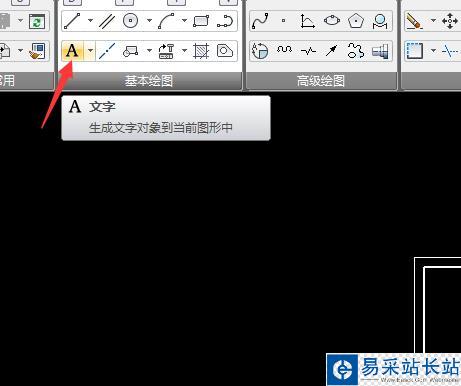This screenshot has width=461, height=386.
Task: Expand dropdown arrow left of format painter
Action: tap(20, 51)
